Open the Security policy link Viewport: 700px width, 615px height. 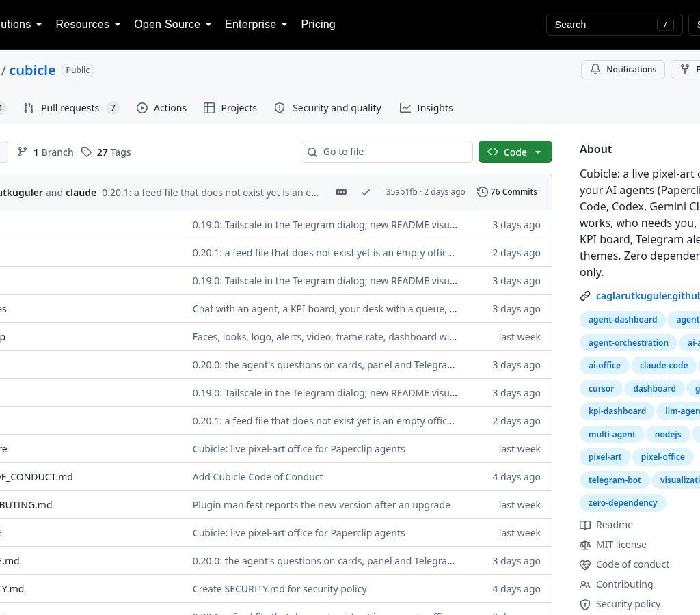(x=620, y=604)
